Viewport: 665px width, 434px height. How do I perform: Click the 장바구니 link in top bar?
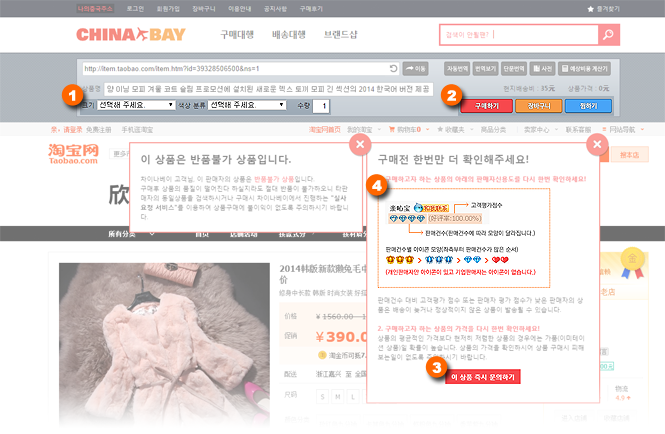tap(204, 8)
